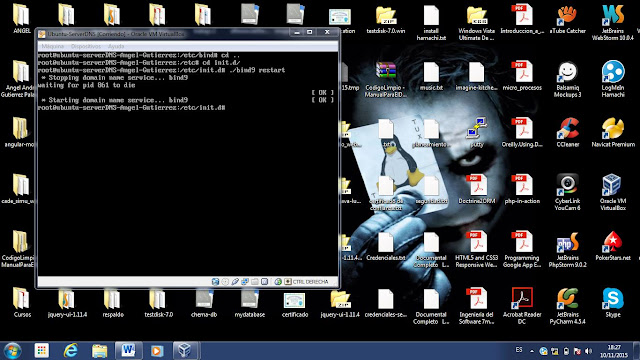Select the respaldo folder

point(113,303)
